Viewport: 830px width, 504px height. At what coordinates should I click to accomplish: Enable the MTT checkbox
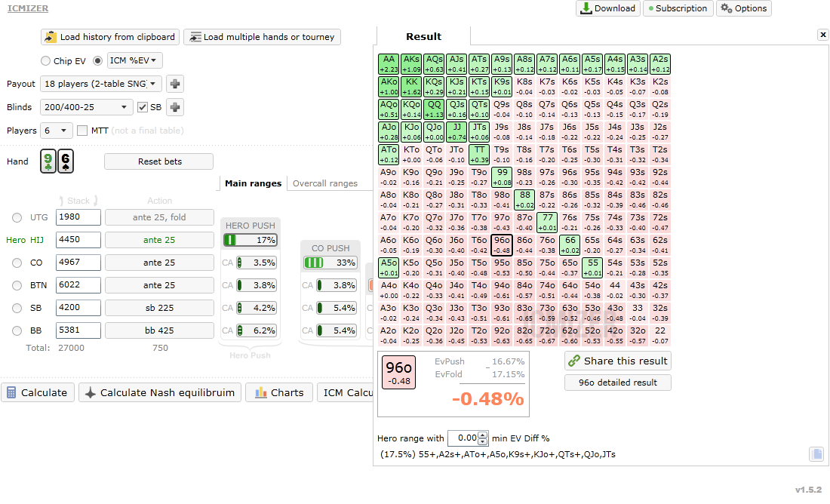[82, 131]
